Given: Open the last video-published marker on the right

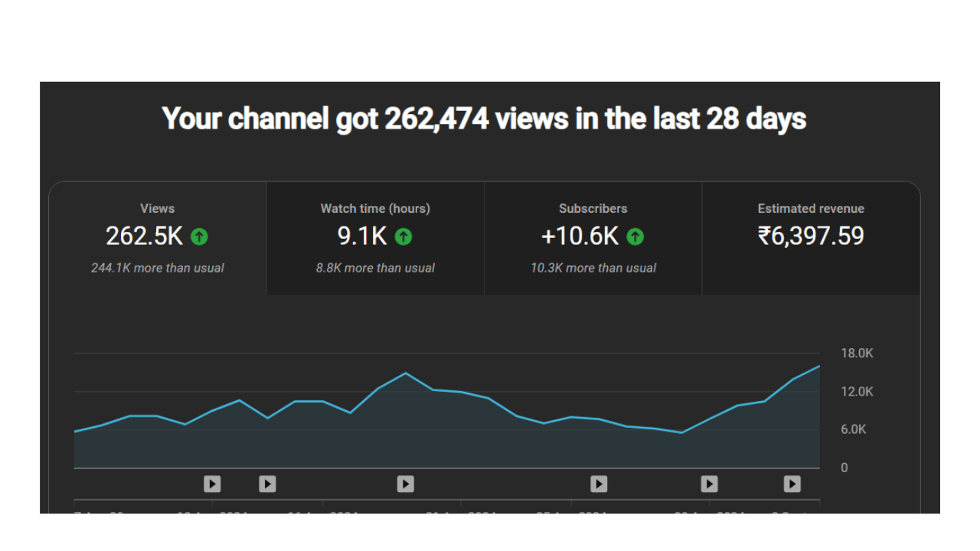Looking at the screenshot, I should [792, 484].
